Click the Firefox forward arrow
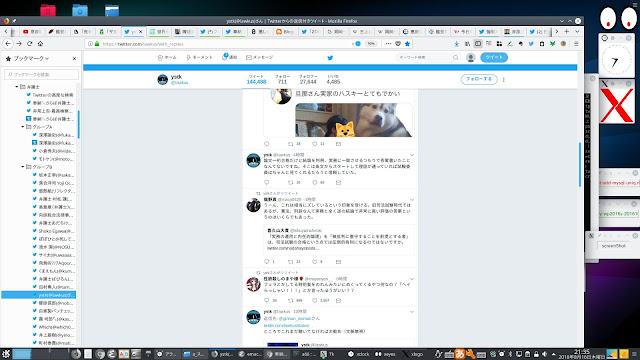 [19, 44]
